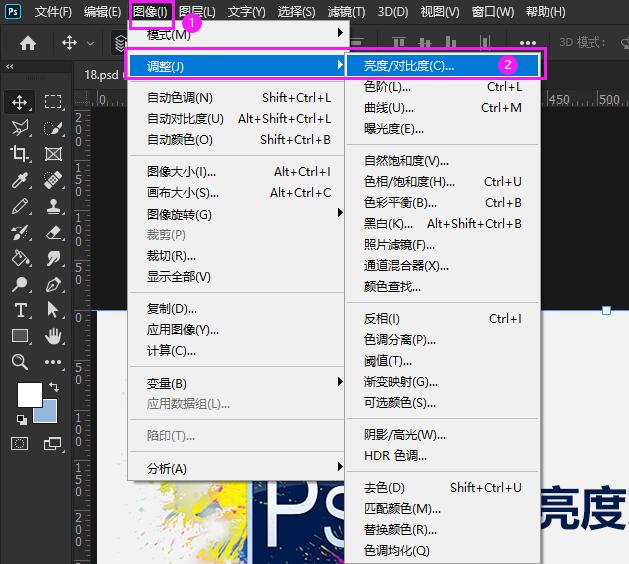The width and height of the screenshot is (629, 564).
Task: Choose 图像大小(I)... menu entry
Action: click(x=237, y=172)
